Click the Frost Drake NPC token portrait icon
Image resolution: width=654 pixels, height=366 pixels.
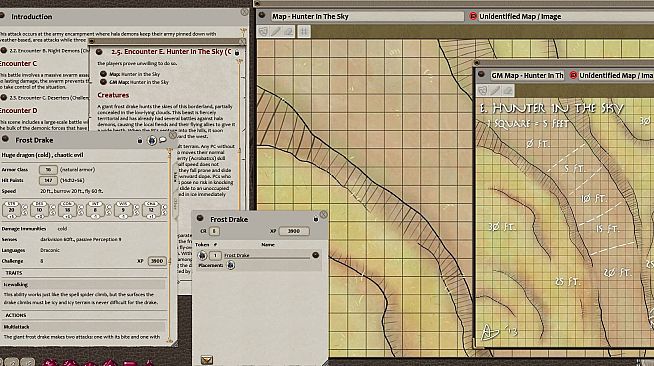[152, 140]
